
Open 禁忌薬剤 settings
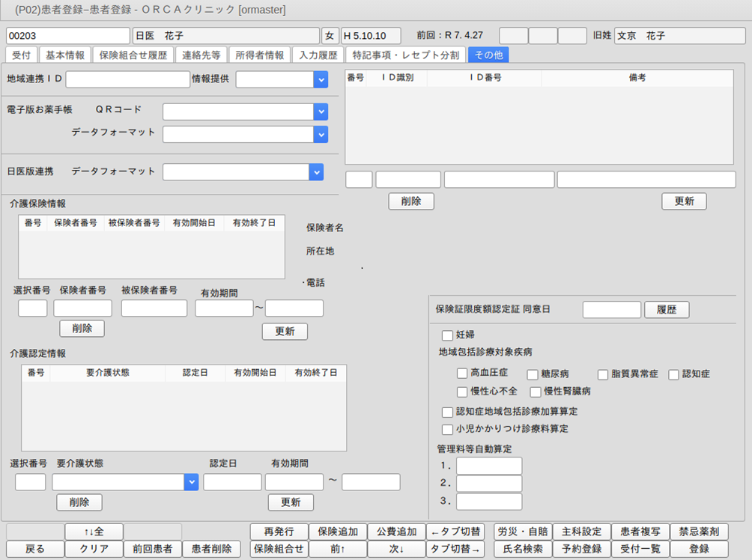699,532
